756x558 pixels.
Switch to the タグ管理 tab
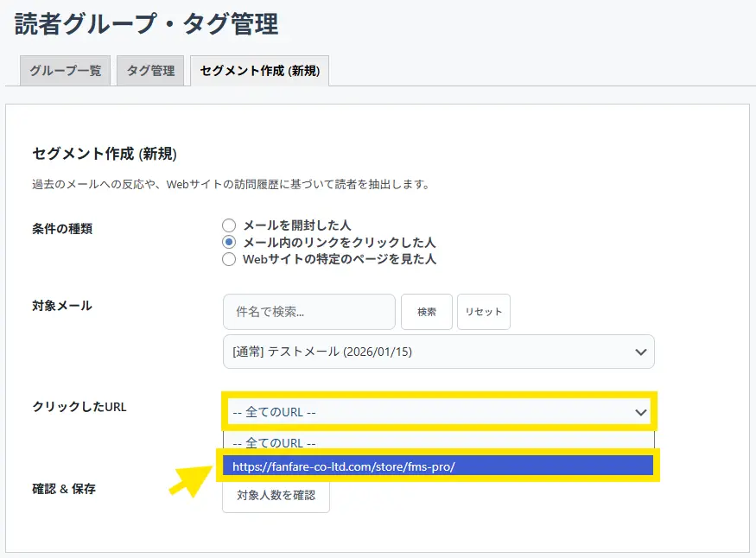[x=150, y=71]
